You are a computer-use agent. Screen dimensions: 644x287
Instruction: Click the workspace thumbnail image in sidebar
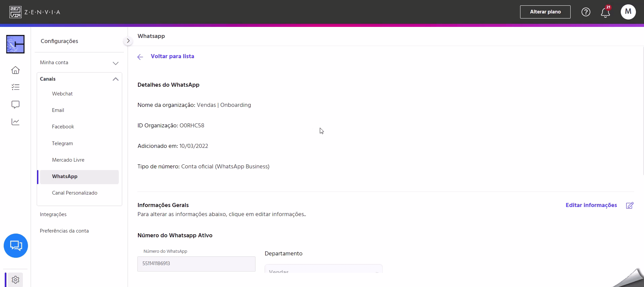15,44
